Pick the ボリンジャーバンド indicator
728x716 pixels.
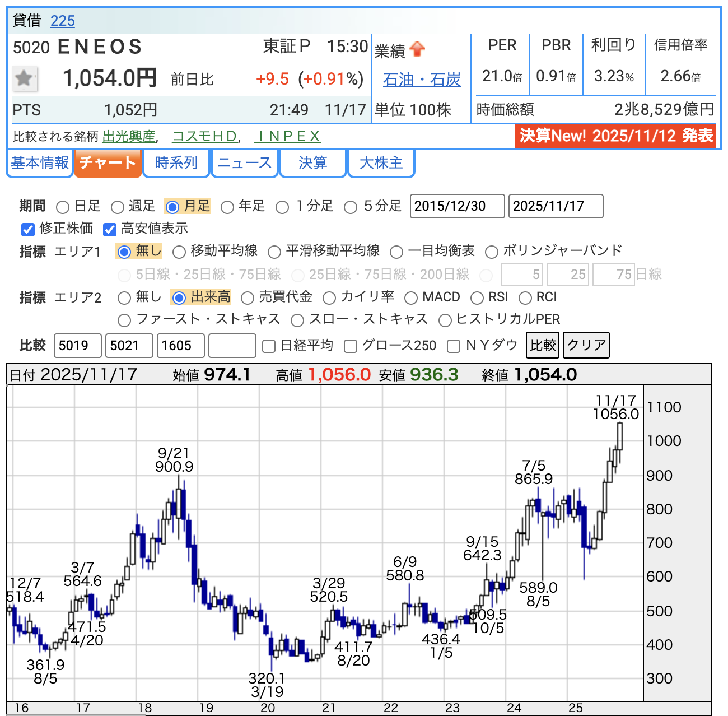tap(492, 252)
